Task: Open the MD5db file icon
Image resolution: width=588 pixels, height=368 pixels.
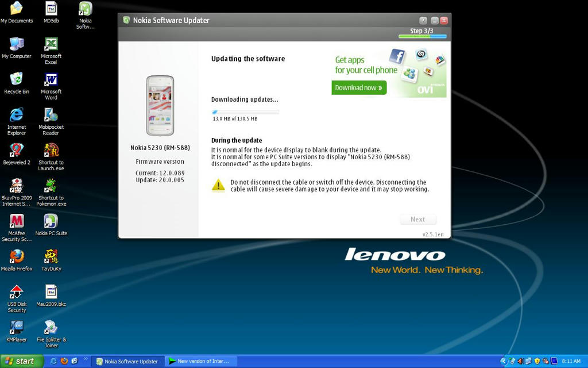Action: 51,12
